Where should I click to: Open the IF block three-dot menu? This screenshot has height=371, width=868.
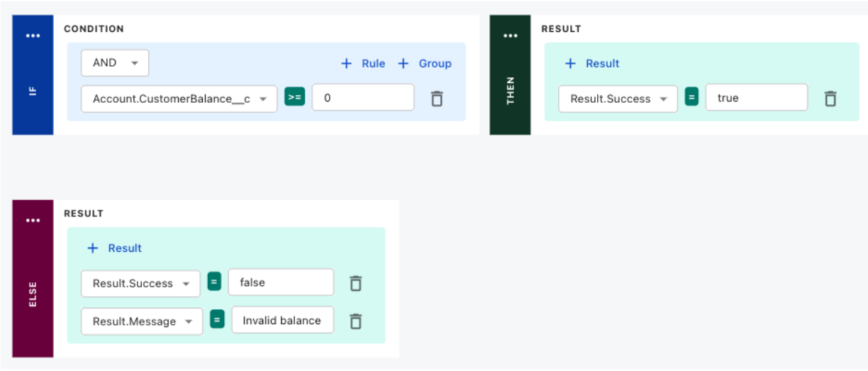(x=33, y=36)
